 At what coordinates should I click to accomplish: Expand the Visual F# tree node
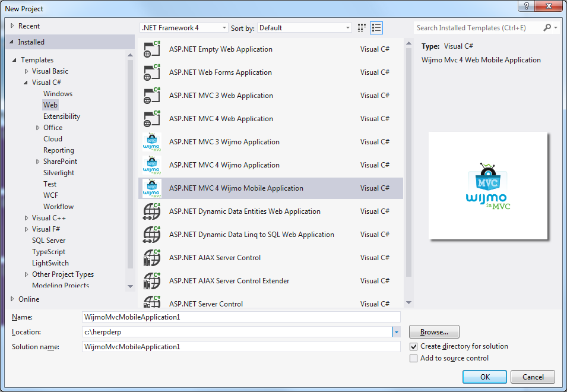pyautogui.click(x=26, y=229)
